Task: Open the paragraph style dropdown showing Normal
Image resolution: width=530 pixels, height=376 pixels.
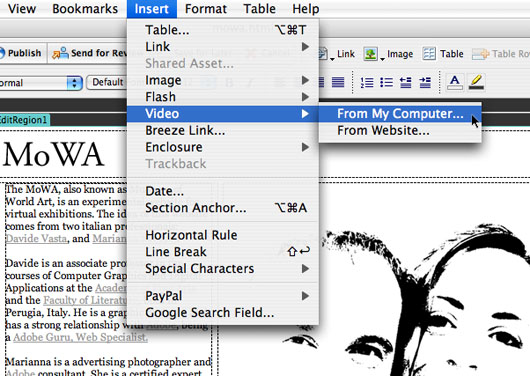Action: [41, 83]
